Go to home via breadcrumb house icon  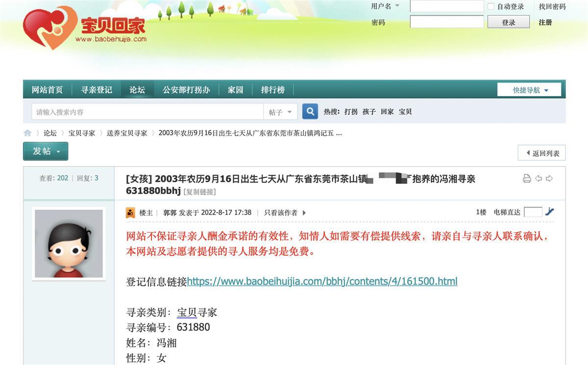point(27,133)
